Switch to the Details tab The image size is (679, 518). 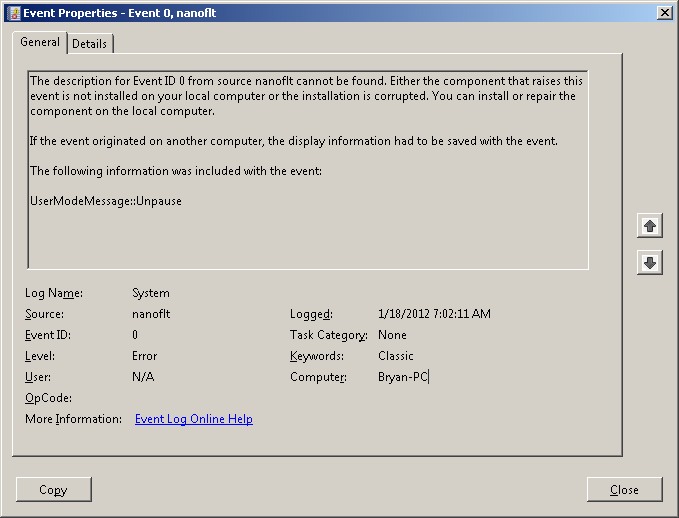click(x=90, y=44)
